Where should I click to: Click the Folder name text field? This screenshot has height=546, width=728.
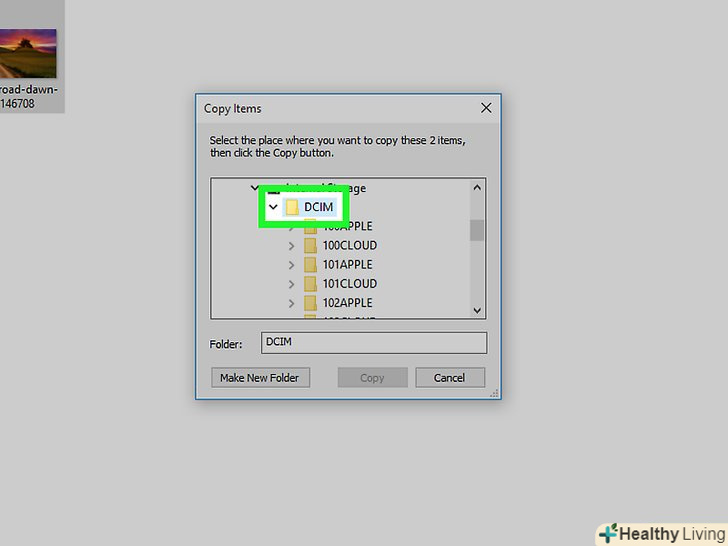(374, 343)
